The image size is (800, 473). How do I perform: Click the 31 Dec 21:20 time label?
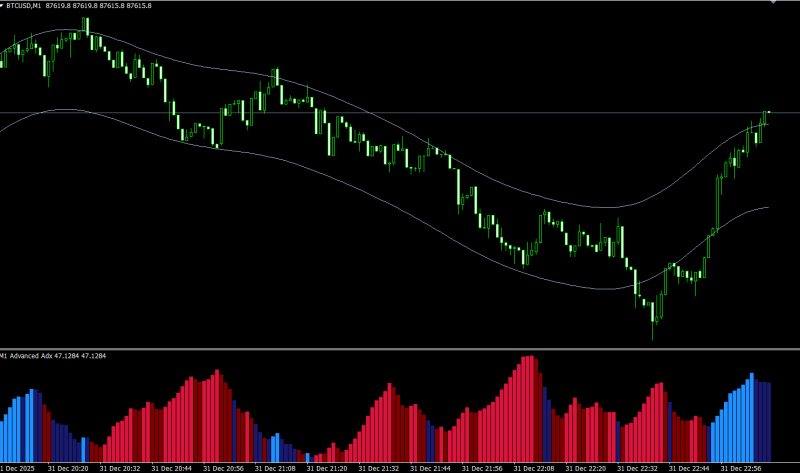(327, 468)
